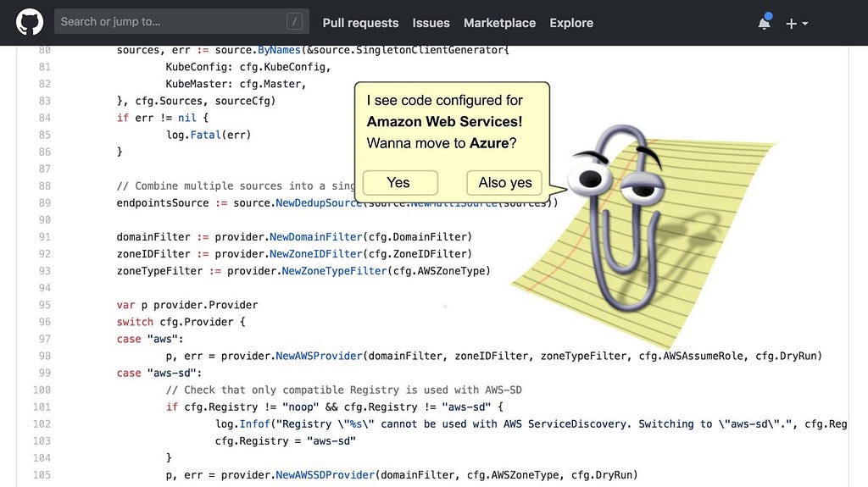Open the notifications bell

(765, 22)
